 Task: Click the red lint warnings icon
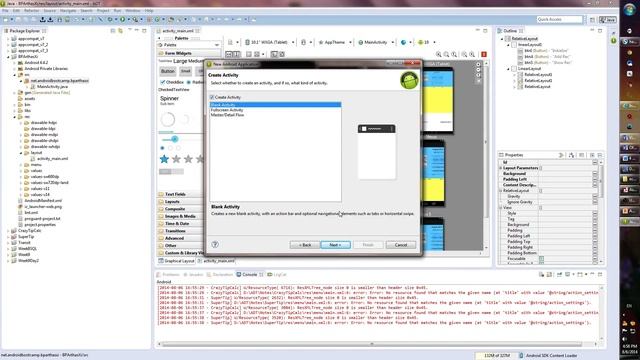pyautogui.click(x=484, y=54)
